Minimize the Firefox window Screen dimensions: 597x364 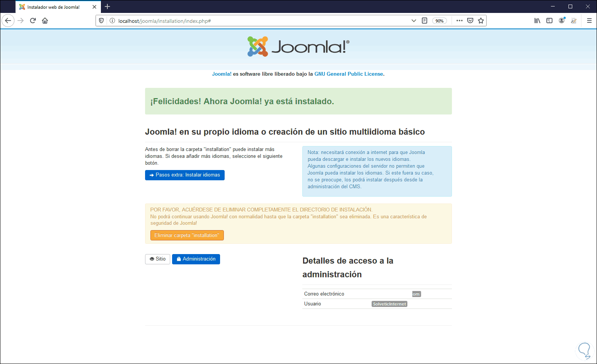553,6
